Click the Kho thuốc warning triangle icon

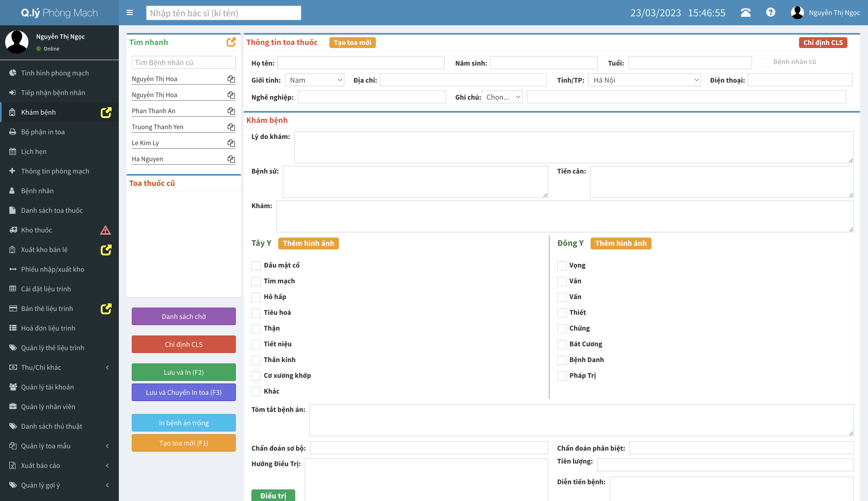(105, 230)
